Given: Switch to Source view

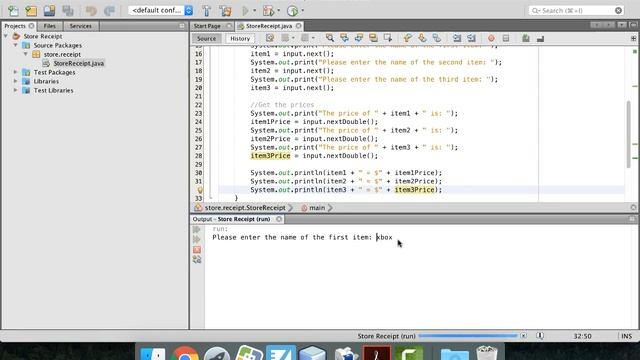Looking at the screenshot, I should tap(206, 38).
